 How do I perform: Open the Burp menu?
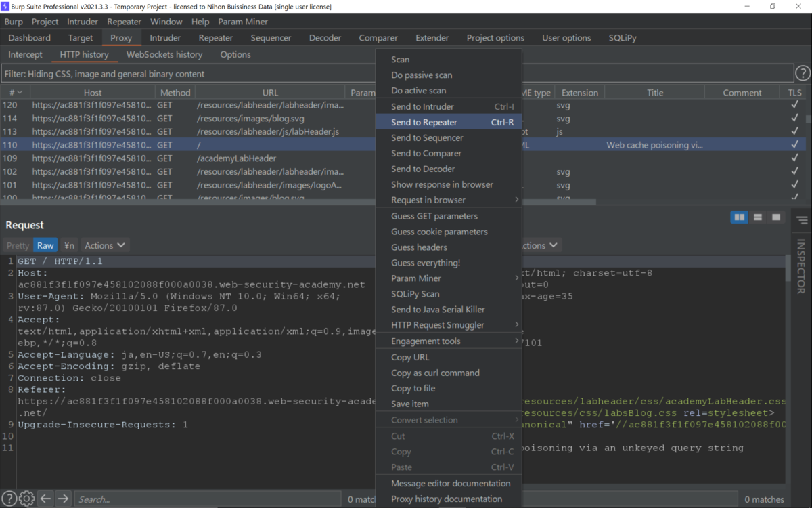14,22
